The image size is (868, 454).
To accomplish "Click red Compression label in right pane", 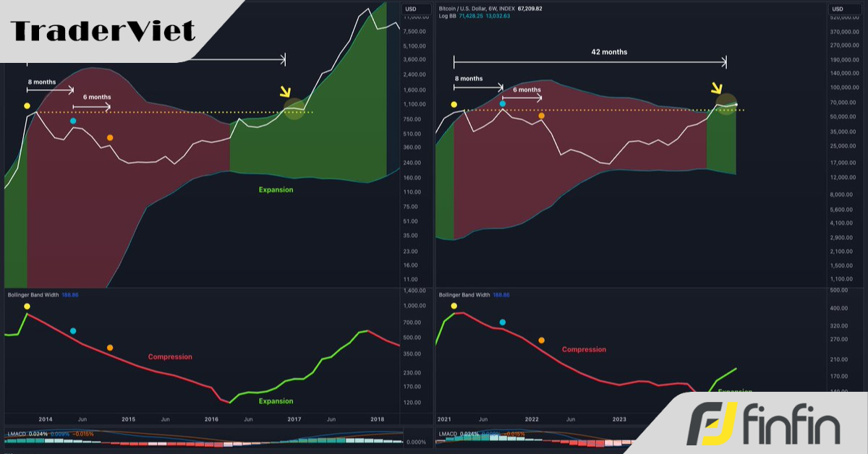I will 584,350.
